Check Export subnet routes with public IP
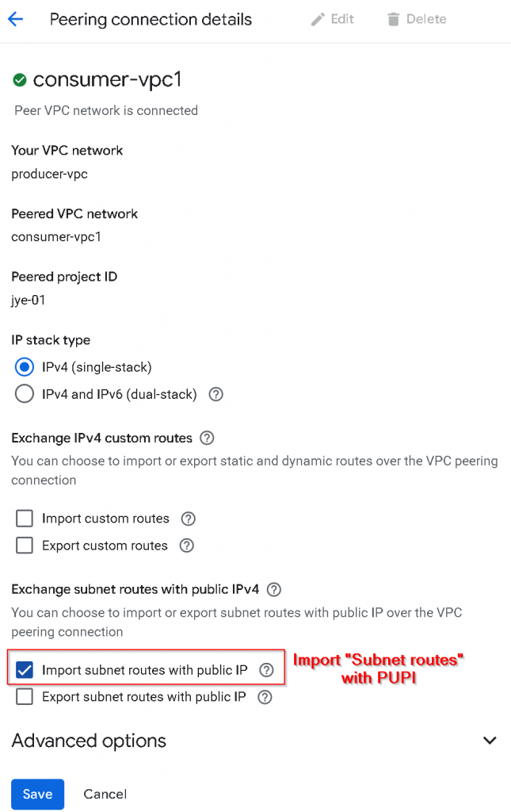Image resolution: width=511 pixels, height=812 pixels. 25,697
